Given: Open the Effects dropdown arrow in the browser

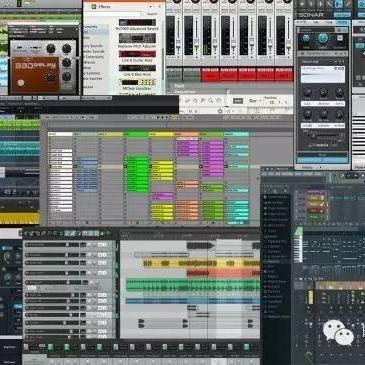Looking at the screenshot, I should pyautogui.click(x=151, y=6).
